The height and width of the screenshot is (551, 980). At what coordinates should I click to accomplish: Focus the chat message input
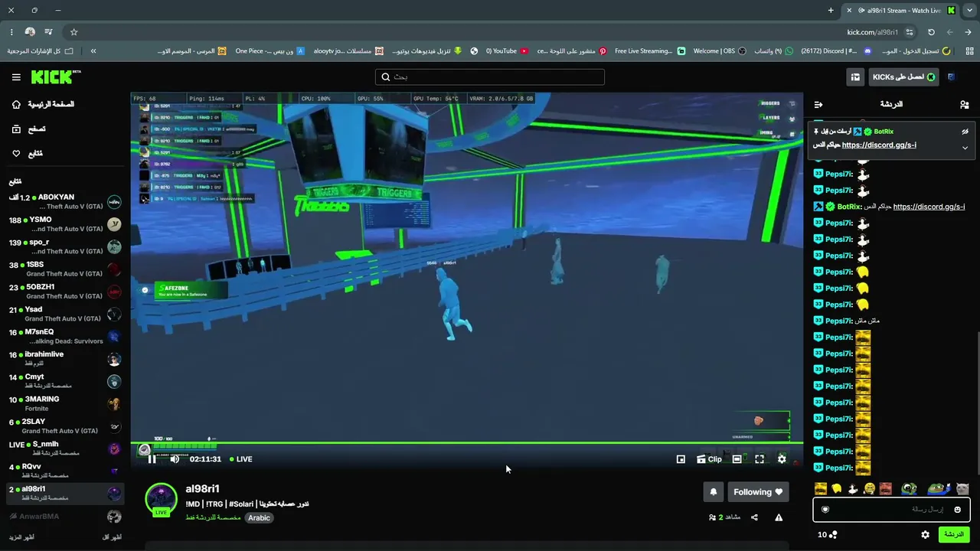click(891, 509)
